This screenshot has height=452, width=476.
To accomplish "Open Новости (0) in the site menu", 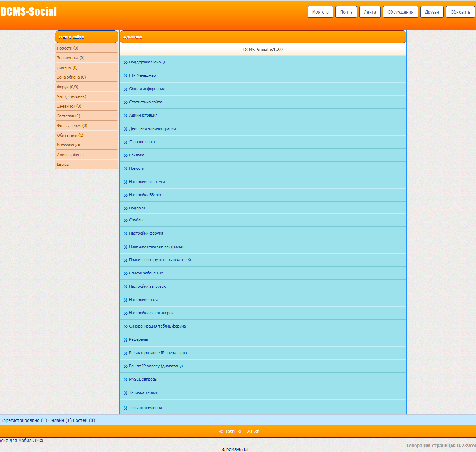I will click(86, 48).
